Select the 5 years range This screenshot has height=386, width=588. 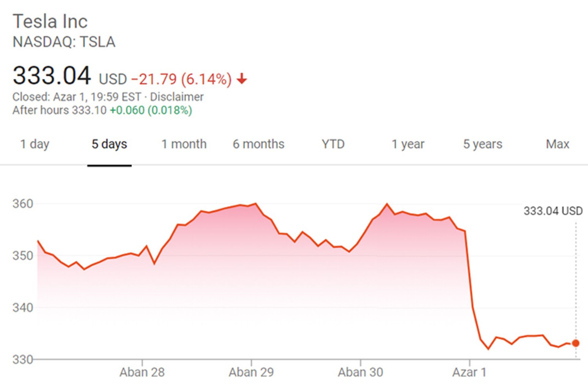(483, 144)
